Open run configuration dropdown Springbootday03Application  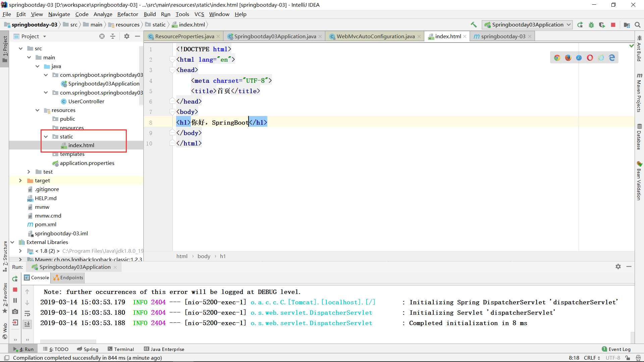coord(527,24)
